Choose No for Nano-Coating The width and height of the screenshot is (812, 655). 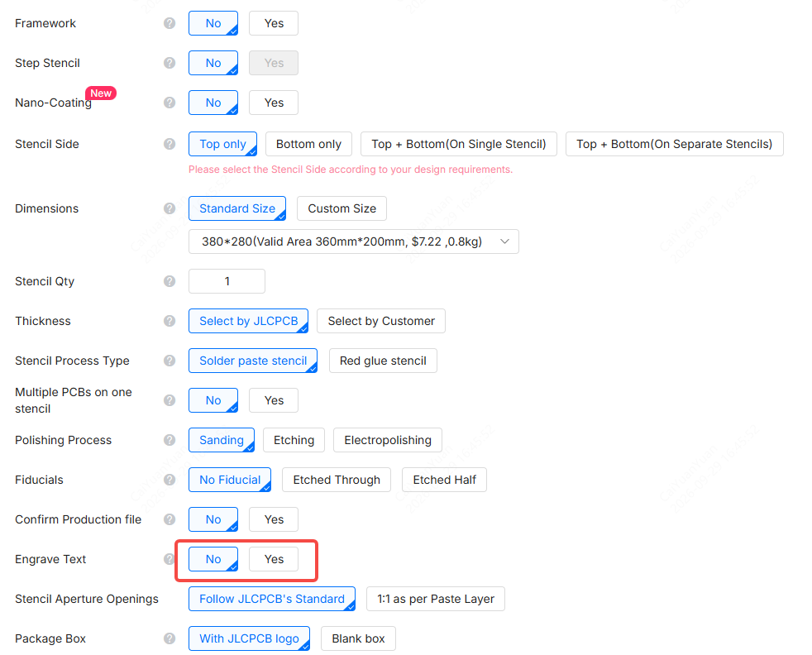pos(213,103)
